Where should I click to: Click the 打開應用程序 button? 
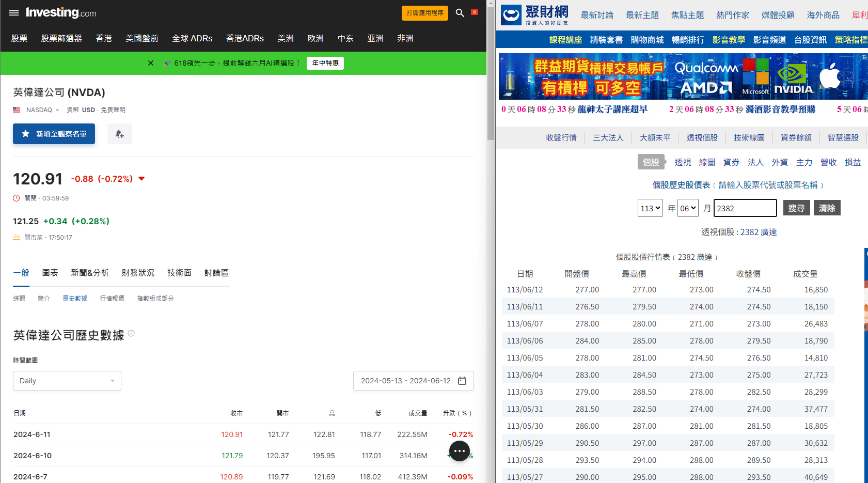425,13
